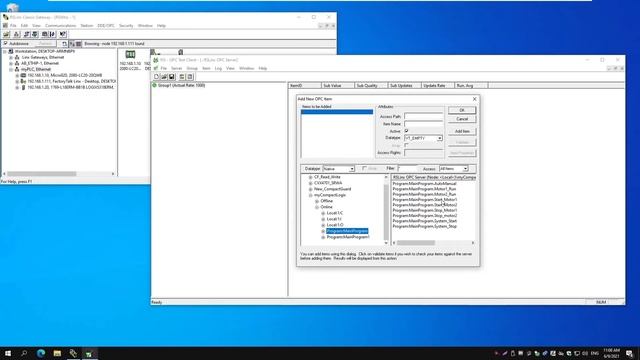The width and height of the screenshot is (640, 360).
Task: Click Workstation computer icon in RSLinx tree
Action: point(11,51)
